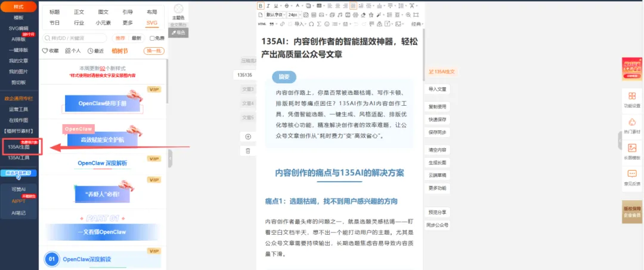
Task: Switch to the 正文 style tab
Action: [x=79, y=12]
